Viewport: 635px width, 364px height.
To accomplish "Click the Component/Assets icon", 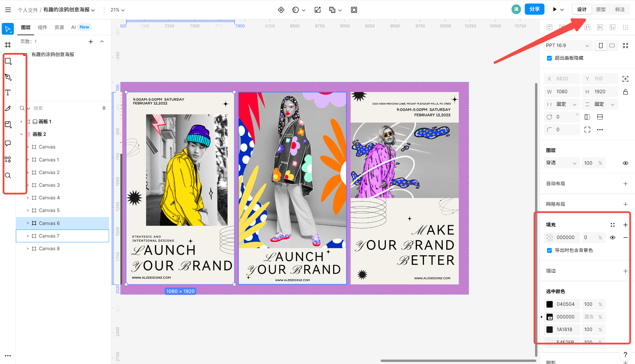I will (x=8, y=158).
